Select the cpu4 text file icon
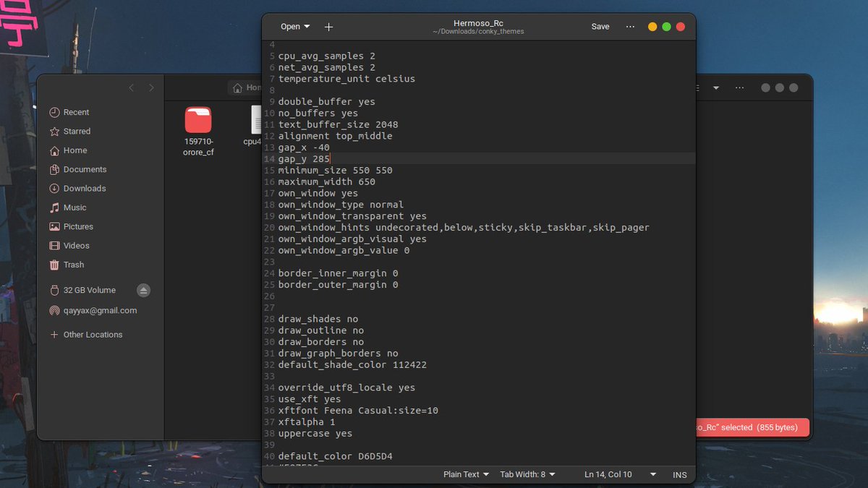Screen dimensions: 868x488 point(256,119)
